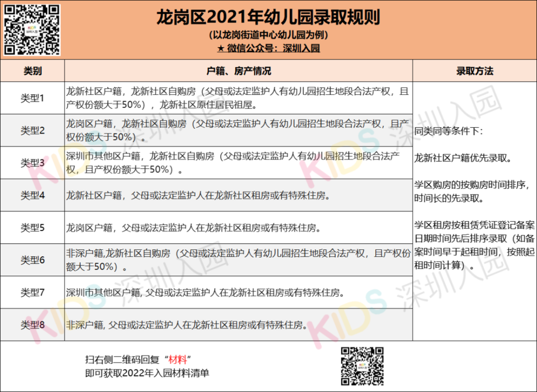
Task: Select the "类型8" cell
Action: [32, 325]
